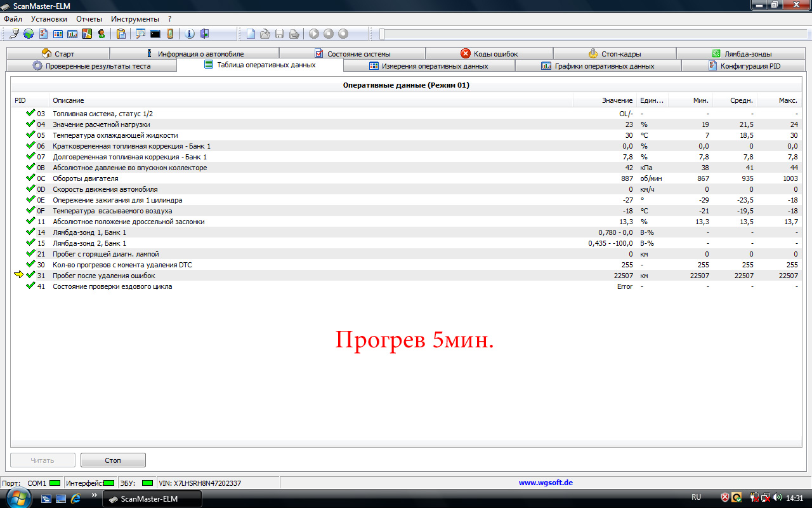Click the Средн. column header
The image size is (812, 508).
coord(735,100)
